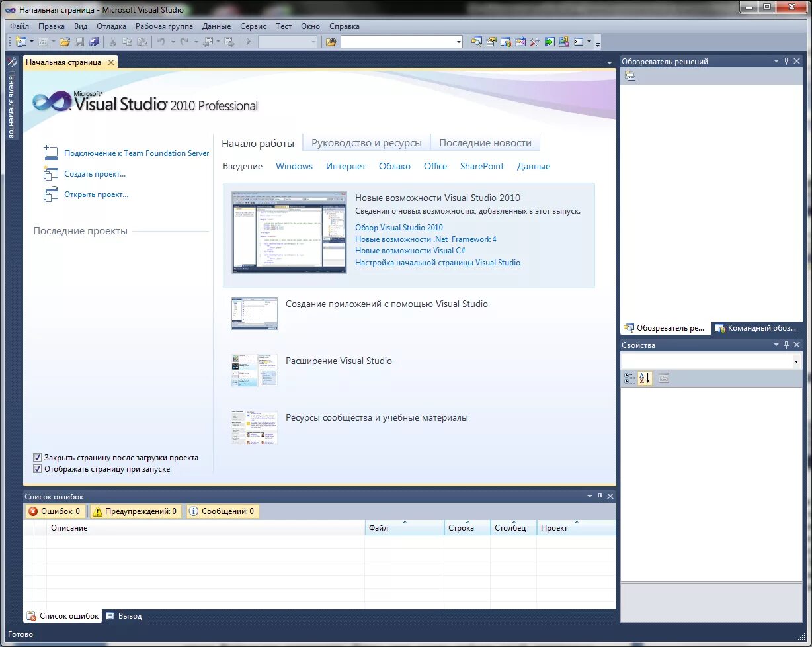Toggle the 'Ошибок: 0' errors filter button

coord(55,511)
